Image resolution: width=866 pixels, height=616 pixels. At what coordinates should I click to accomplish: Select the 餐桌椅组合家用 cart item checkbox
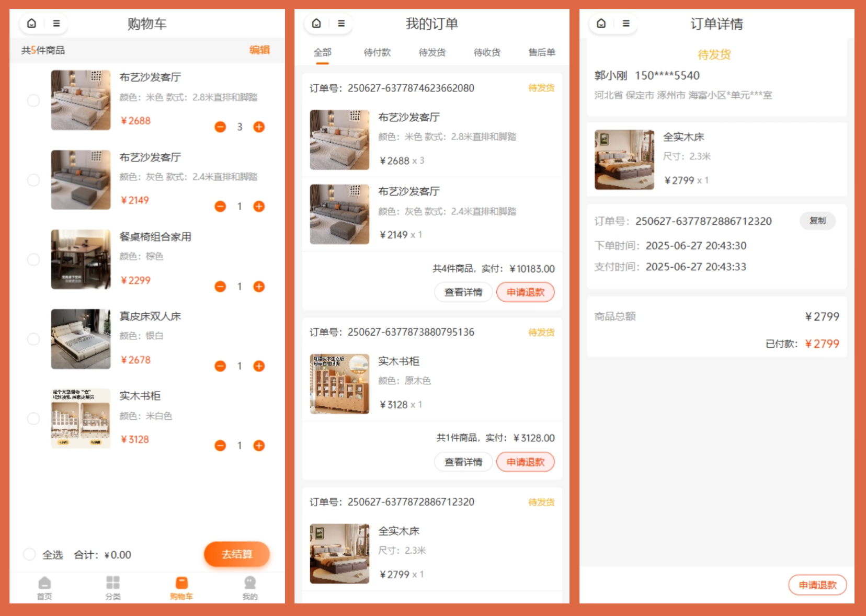coord(33,259)
